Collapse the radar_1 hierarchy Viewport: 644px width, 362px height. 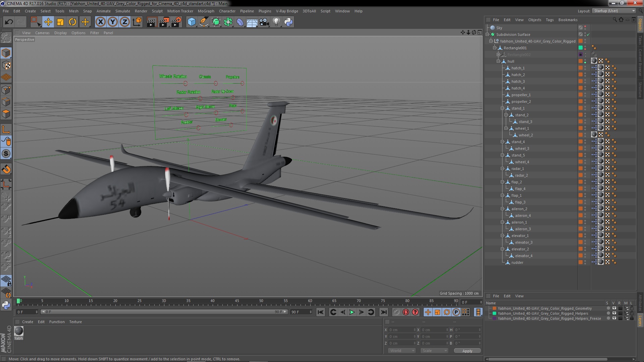(x=502, y=169)
